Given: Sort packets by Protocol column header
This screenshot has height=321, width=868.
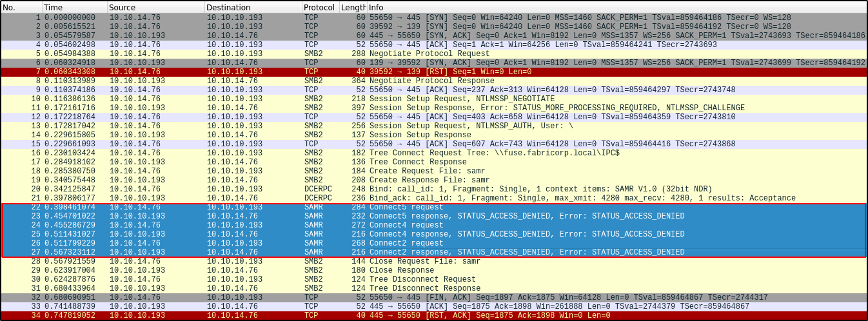Looking at the screenshot, I should click(319, 7).
